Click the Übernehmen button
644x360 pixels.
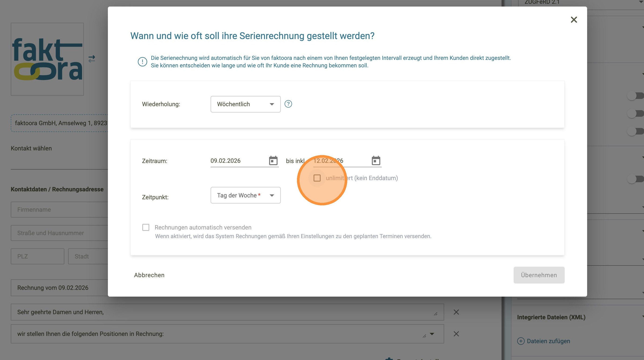[x=539, y=275]
